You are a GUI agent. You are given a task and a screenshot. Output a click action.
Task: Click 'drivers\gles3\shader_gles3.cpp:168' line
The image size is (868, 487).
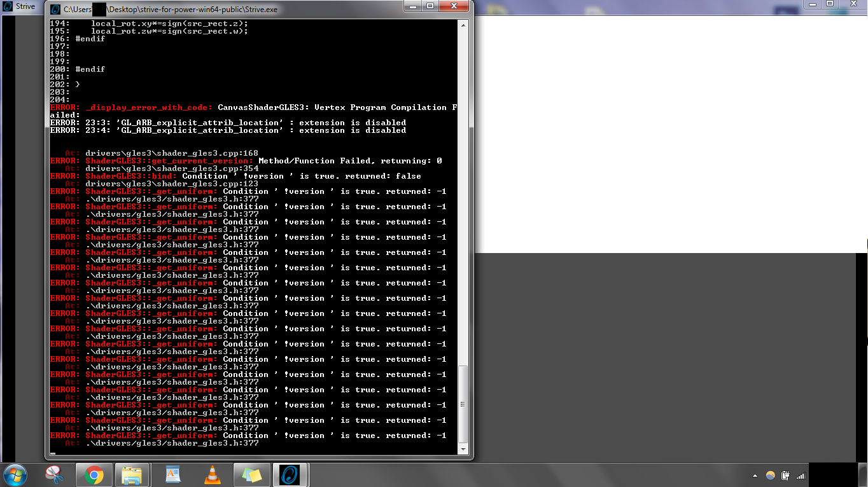coord(172,153)
